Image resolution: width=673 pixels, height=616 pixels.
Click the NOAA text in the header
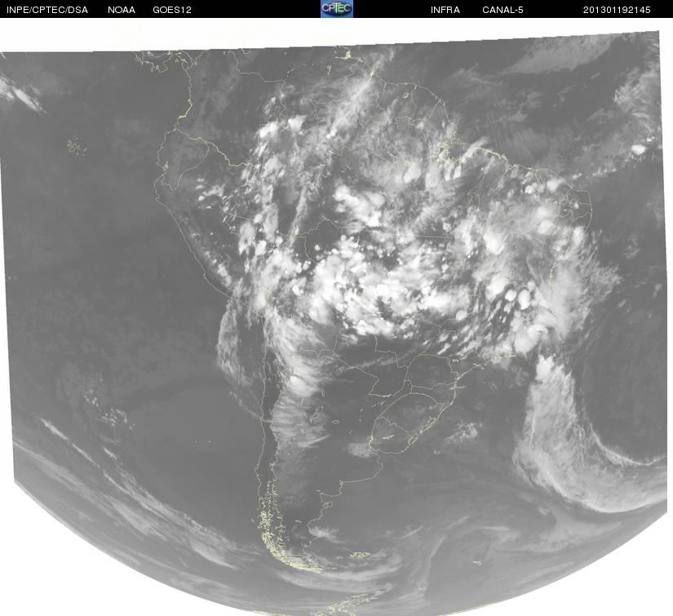pyautogui.click(x=122, y=10)
